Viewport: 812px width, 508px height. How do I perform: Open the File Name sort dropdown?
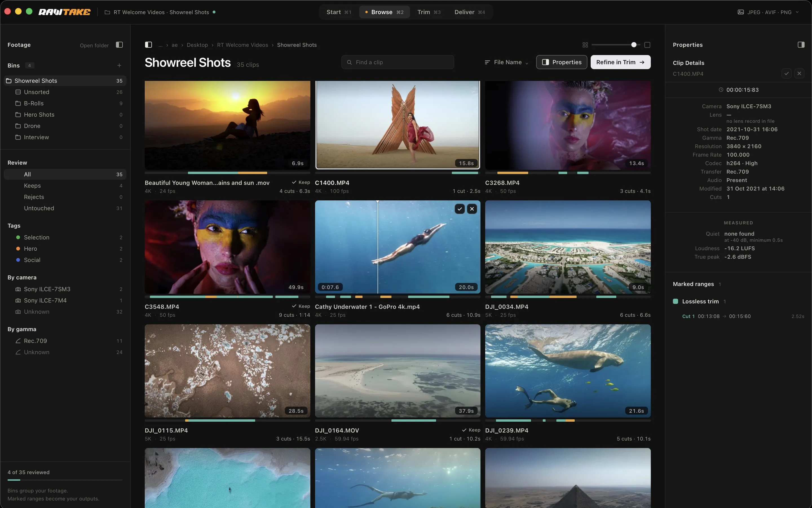click(507, 62)
